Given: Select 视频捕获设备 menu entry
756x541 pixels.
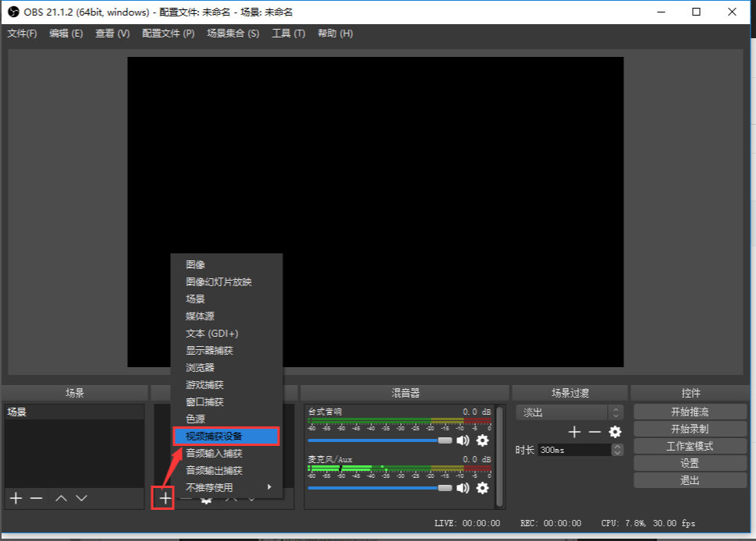Looking at the screenshot, I should (x=226, y=436).
